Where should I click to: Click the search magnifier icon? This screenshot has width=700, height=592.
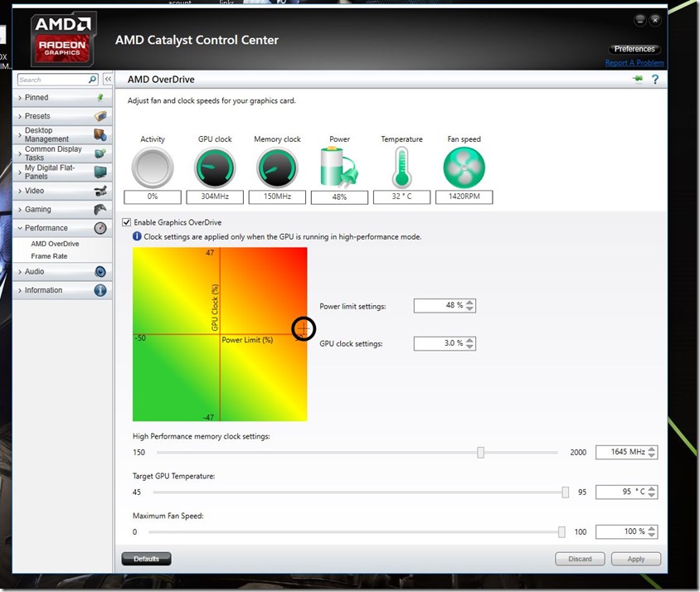92,80
